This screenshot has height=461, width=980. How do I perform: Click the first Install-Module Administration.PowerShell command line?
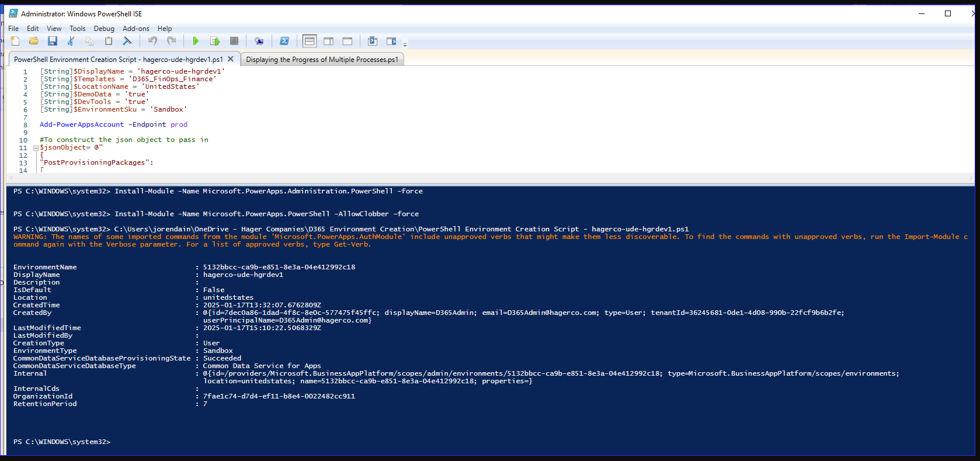pyautogui.click(x=218, y=191)
